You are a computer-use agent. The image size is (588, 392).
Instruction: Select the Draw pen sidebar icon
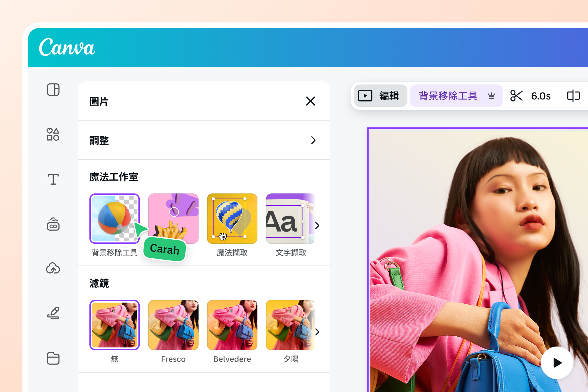pyautogui.click(x=53, y=313)
